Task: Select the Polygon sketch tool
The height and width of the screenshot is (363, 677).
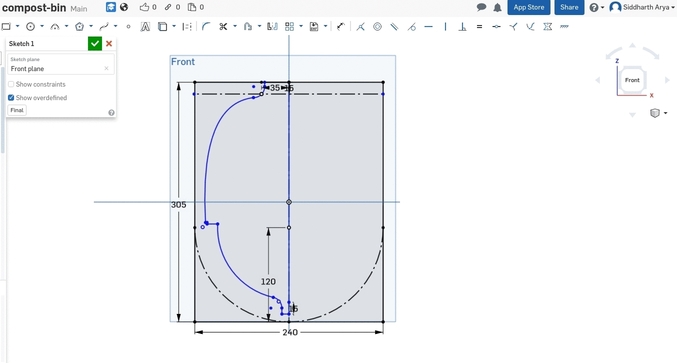Action: (x=79, y=27)
